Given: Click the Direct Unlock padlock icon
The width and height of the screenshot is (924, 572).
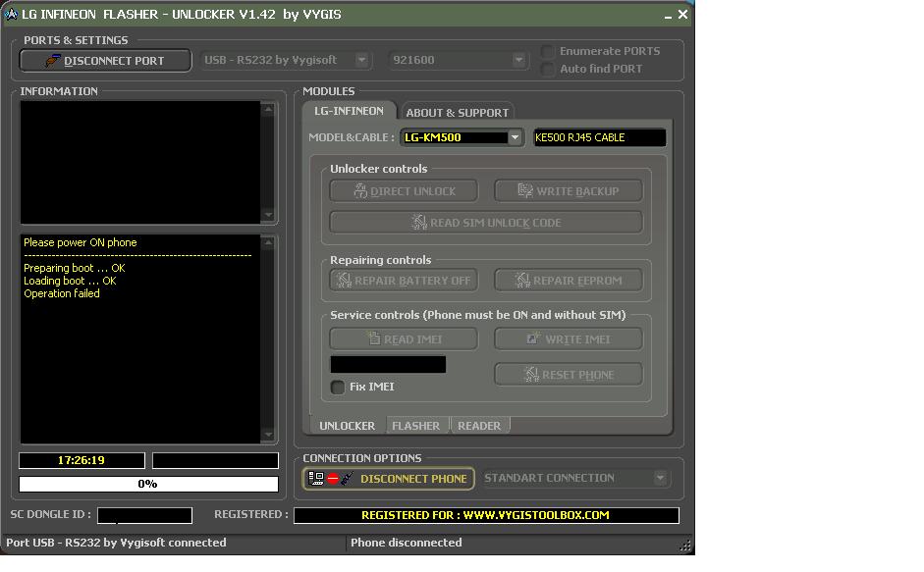Looking at the screenshot, I should tap(360, 190).
